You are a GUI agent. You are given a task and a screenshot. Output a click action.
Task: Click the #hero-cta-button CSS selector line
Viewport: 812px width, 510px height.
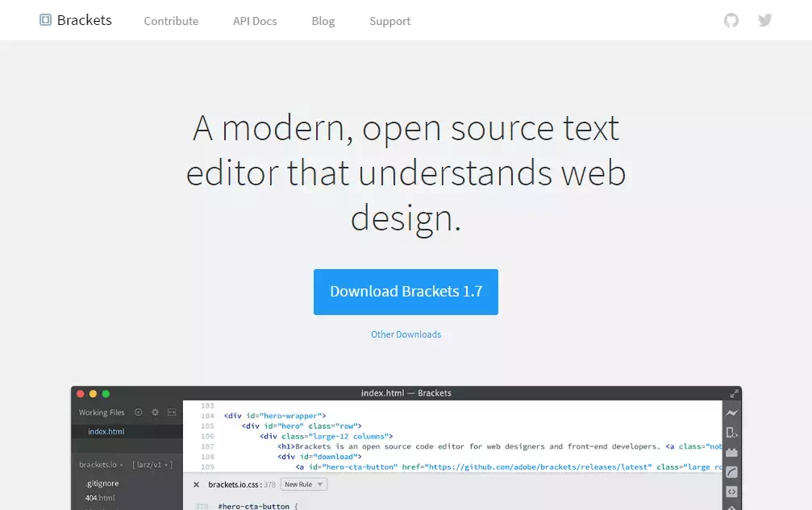[258, 507]
